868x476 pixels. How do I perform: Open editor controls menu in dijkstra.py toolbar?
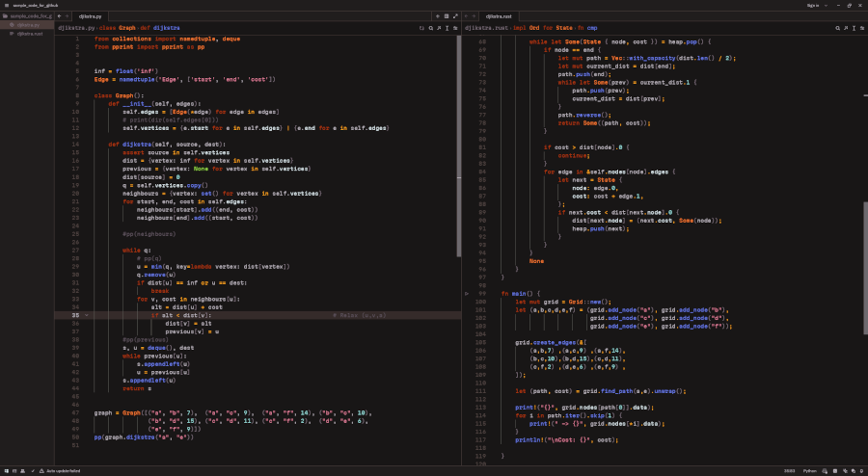455,28
